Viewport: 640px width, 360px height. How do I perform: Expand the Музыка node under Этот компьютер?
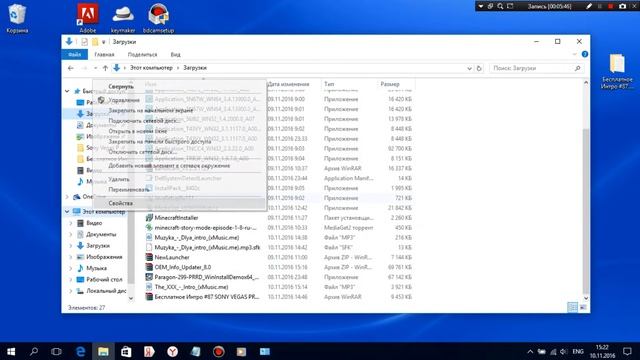click(x=71, y=268)
